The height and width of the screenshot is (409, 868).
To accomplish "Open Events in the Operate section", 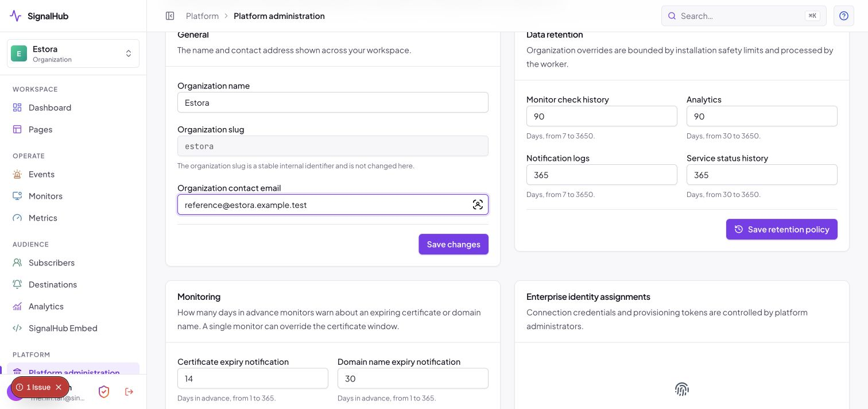I will (73, 174).
